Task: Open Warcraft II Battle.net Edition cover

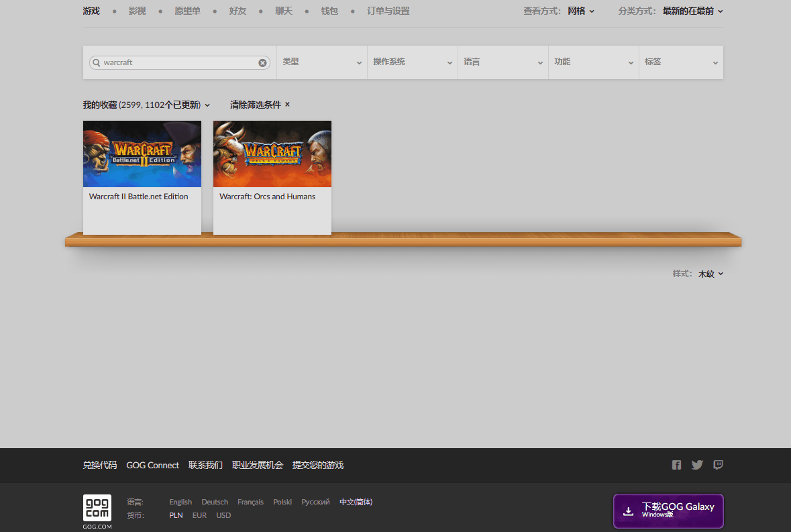Action: click(142, 154)
